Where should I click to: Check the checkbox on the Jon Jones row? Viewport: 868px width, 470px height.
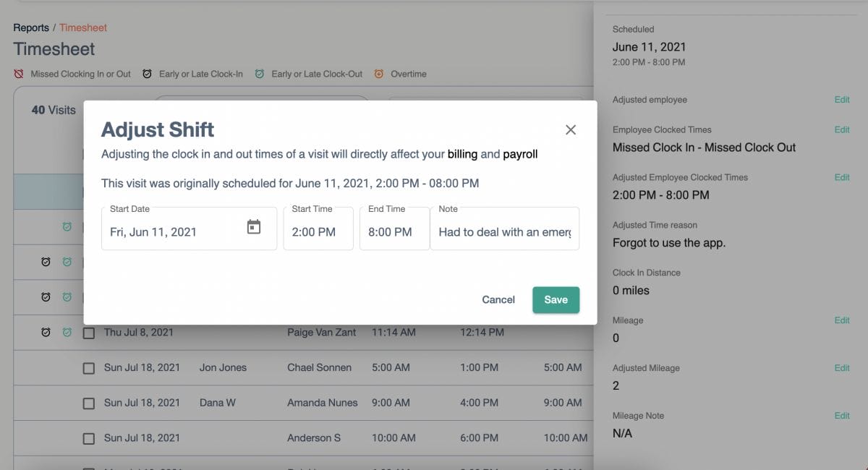pyautogui.click(x=89, y=367)
